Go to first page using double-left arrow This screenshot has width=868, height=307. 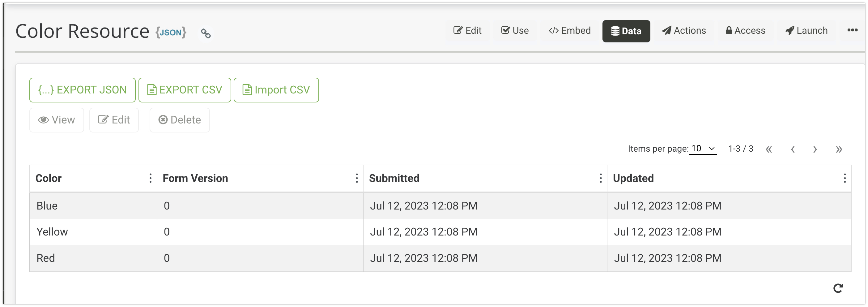pyautogui.click(x=768, y=149)
